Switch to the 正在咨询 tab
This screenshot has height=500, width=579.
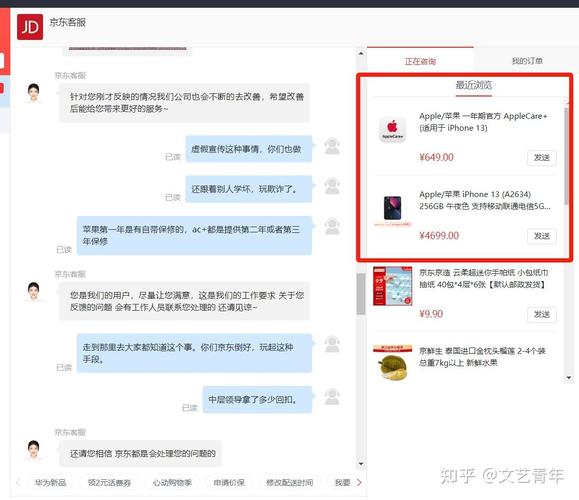pyautogui.click(x=420, y=61)
